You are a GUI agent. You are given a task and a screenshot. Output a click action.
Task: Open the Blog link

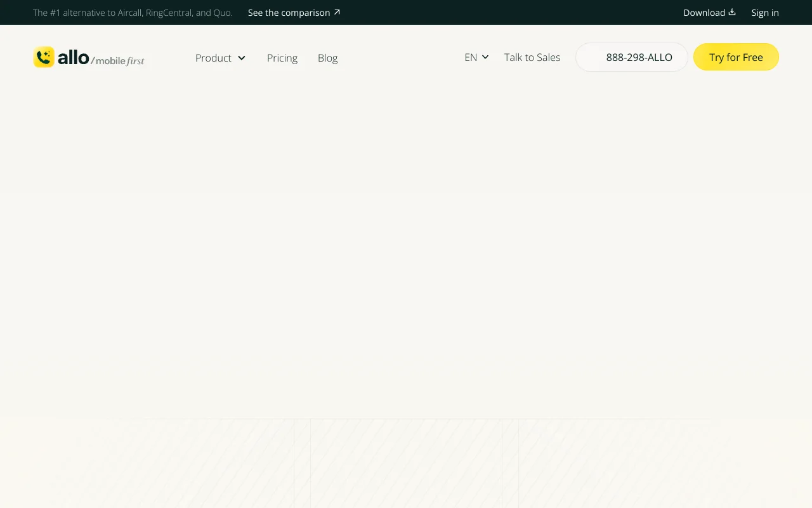click(327, 58)
